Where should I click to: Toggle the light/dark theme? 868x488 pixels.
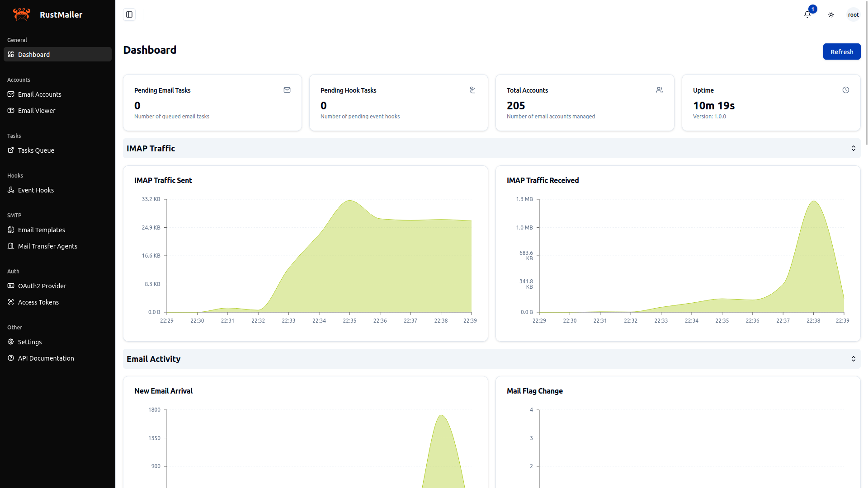point(831,14)
